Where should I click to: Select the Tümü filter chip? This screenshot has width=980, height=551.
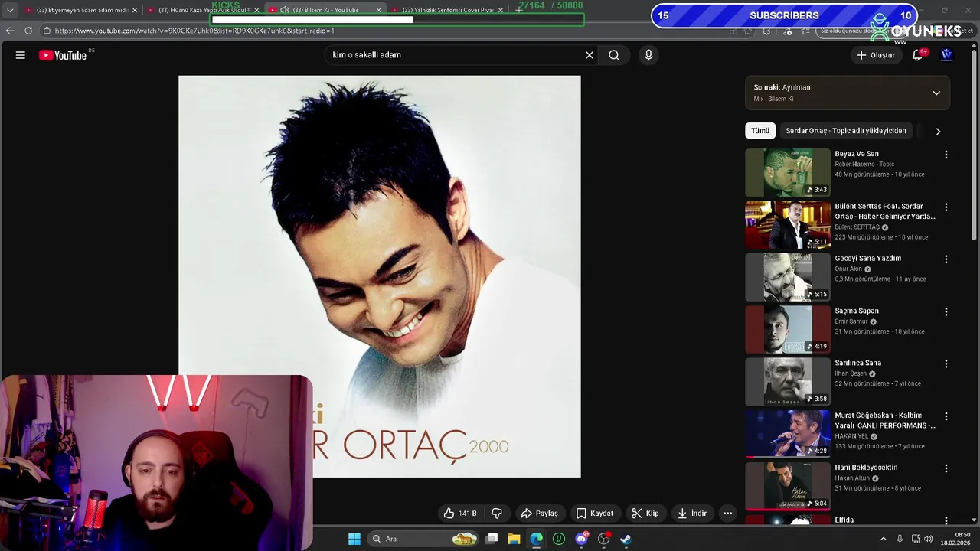(760, 131)
